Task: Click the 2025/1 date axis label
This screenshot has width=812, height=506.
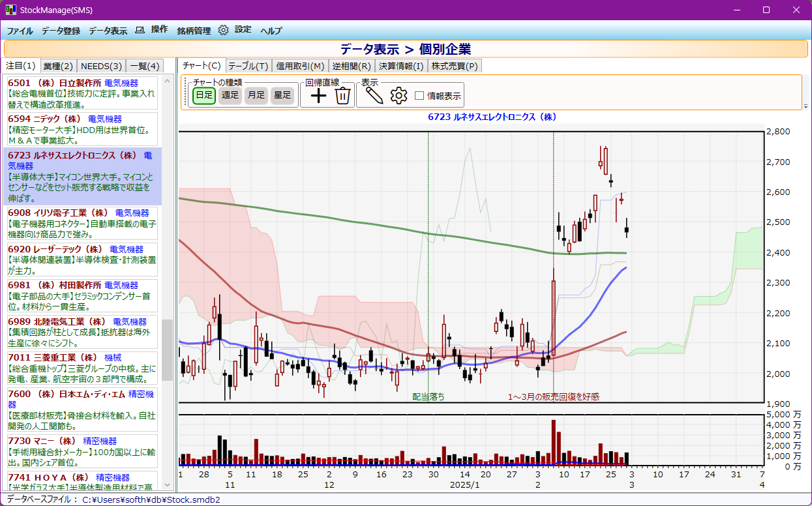Action: click(x=465, y=485)
